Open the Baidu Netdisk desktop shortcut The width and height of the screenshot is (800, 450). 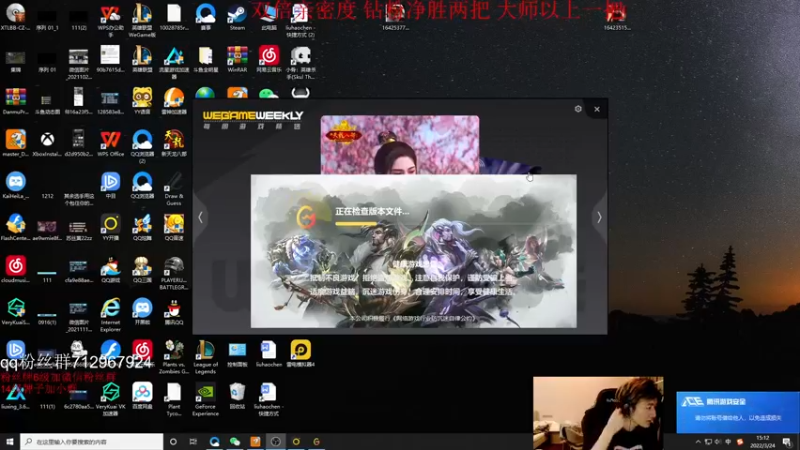142,396
